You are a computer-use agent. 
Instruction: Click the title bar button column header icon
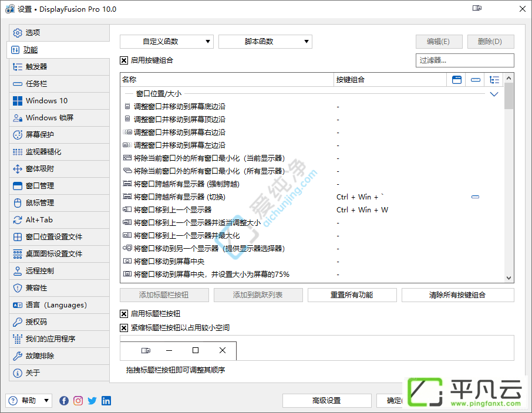457,80
